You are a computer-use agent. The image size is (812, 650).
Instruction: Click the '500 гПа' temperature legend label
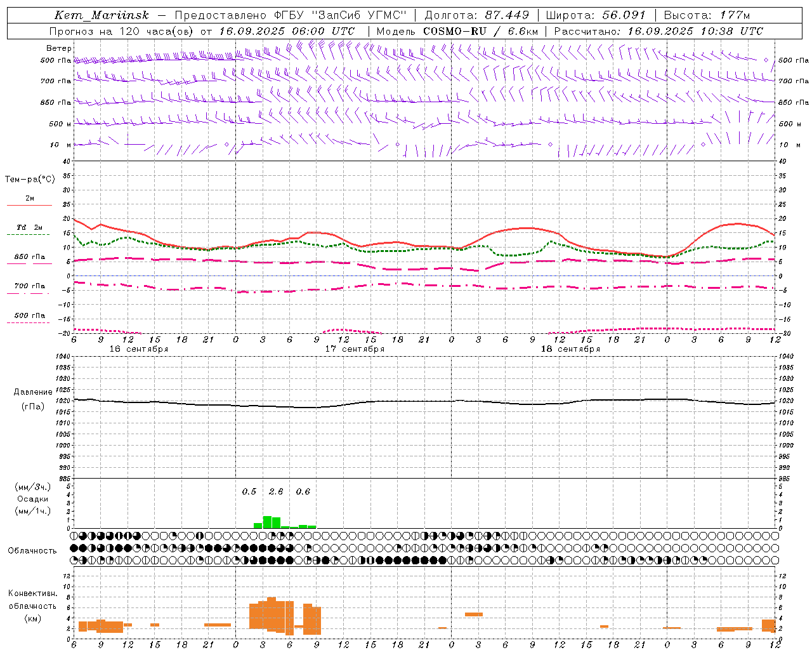[30, 315]
